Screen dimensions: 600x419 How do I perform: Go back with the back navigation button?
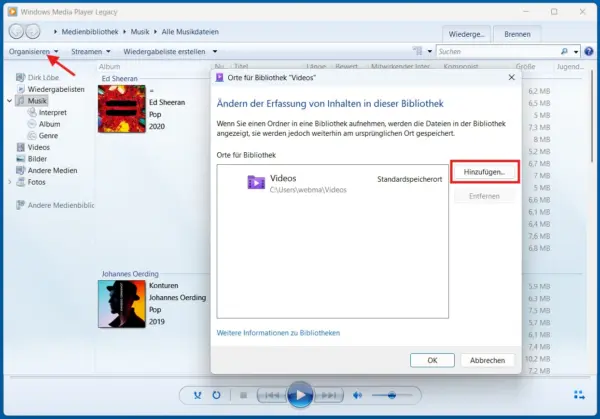click(16, 31)
